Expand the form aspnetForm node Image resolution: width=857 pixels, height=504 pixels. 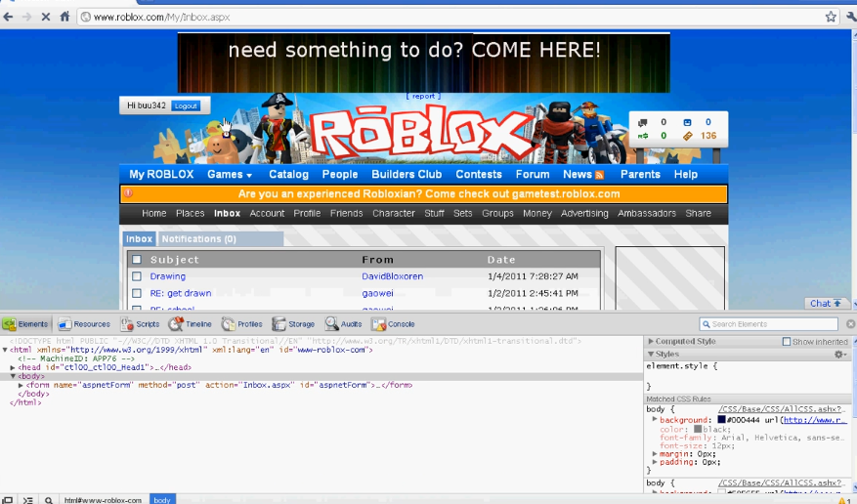pos(21,386)
